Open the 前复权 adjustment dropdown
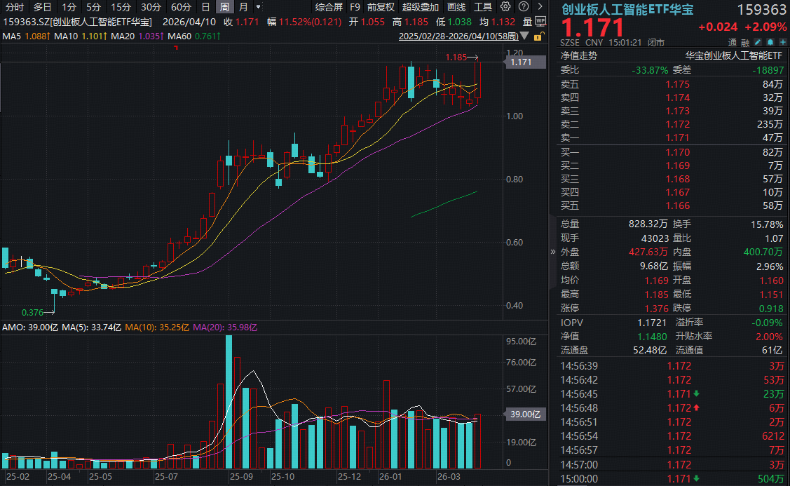The height and width of the screenshot is (486, 790). tap(381, 7)
